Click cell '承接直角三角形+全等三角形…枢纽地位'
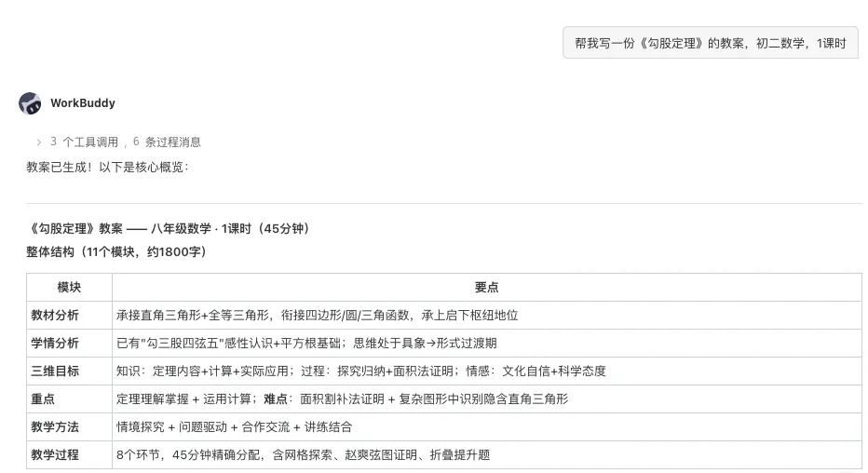Screen dimensions: 868x473 (486, 316)
